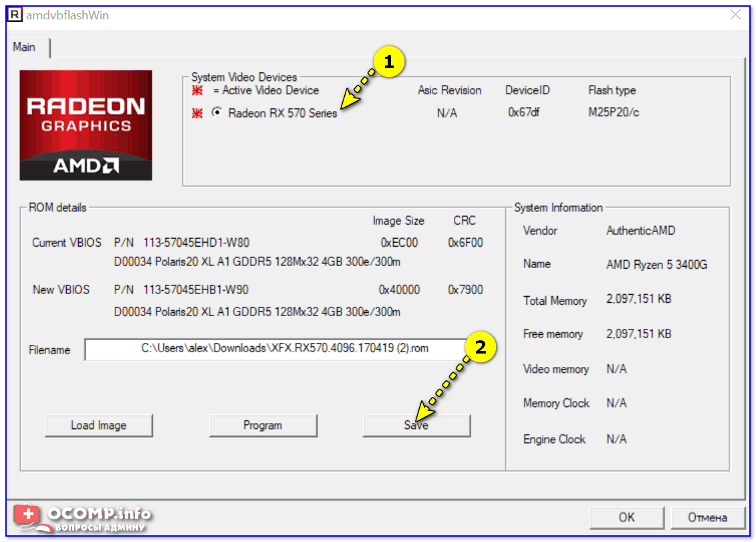Click the DeviceID column header
This screenshot has height=542, width=756.
coord(527,90)
